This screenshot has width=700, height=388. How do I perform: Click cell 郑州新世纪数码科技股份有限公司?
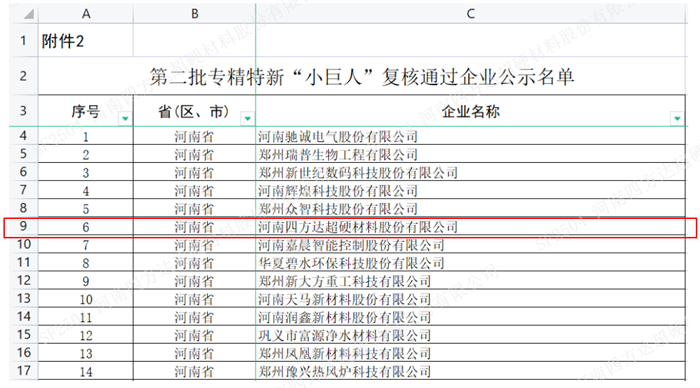[471, 172]
